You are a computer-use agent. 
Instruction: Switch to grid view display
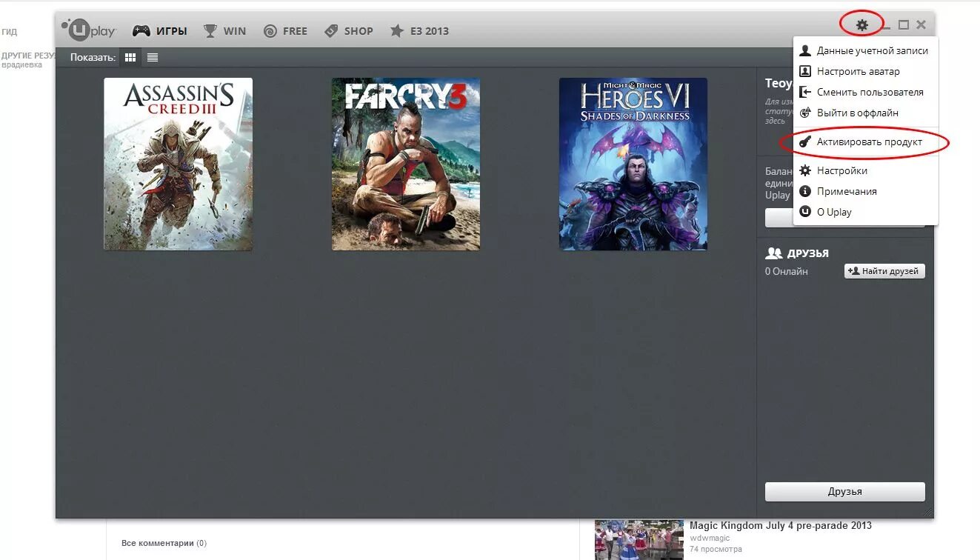(x=130, y=57)
